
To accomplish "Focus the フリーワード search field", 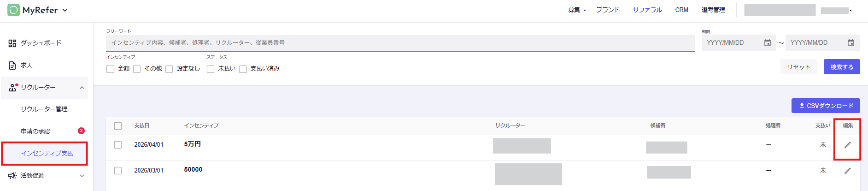I will pos(400,43).
